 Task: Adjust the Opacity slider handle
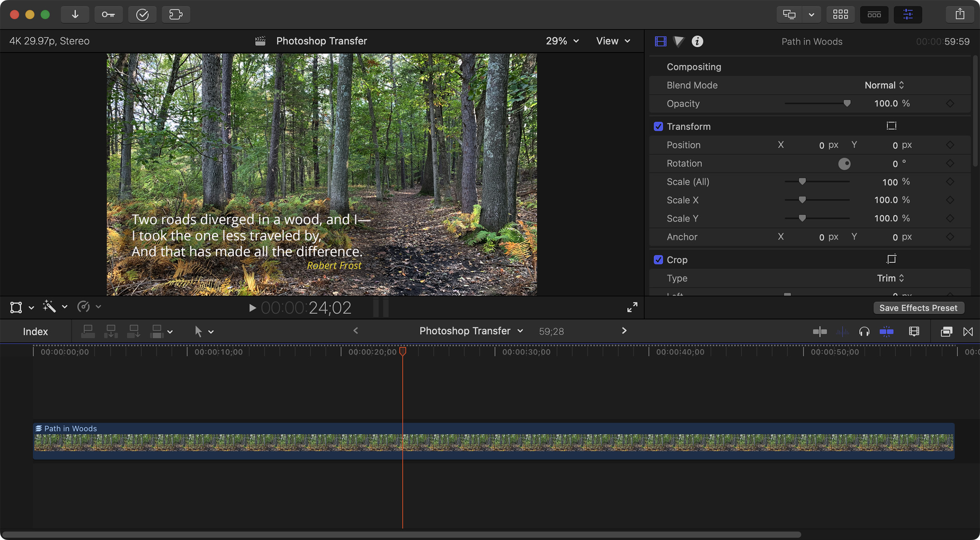coord(847,104)
